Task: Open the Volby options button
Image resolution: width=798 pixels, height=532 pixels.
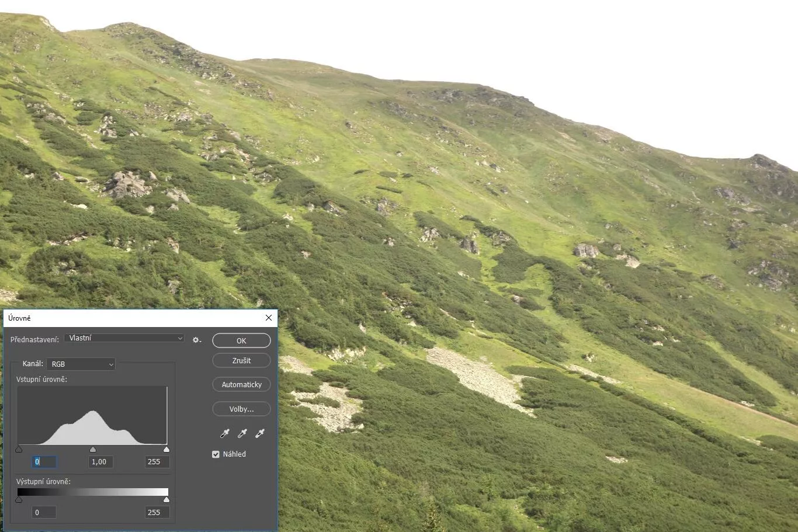Action: (241, 409)
